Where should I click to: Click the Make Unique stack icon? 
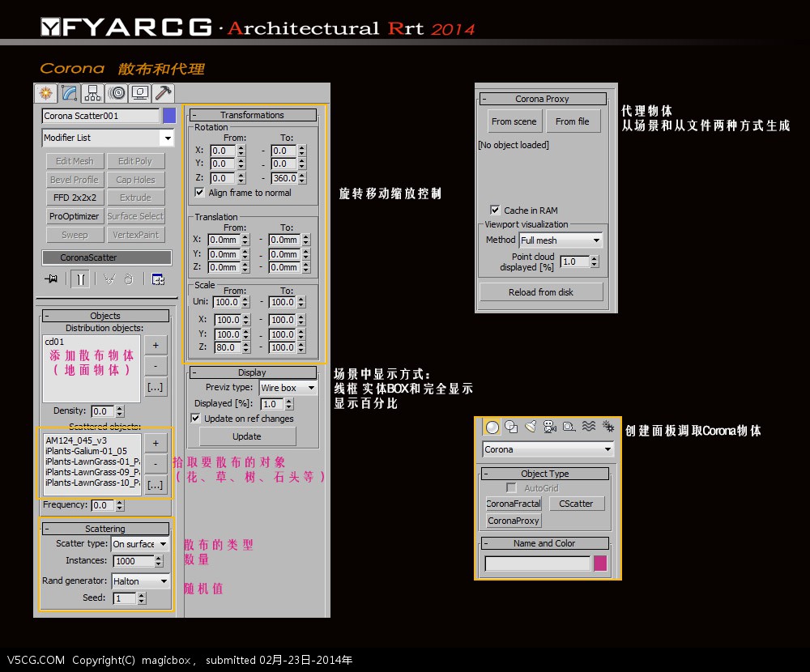tap(109, 279)
